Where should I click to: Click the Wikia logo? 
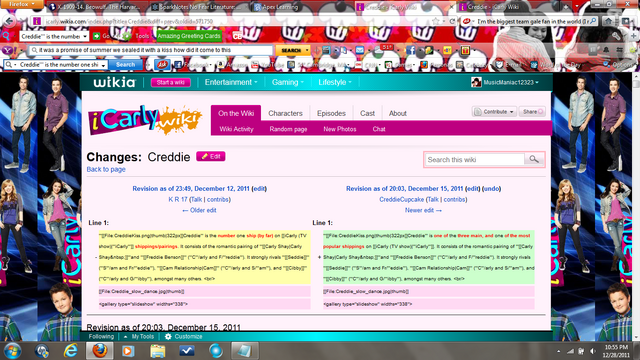pos(114,82)
